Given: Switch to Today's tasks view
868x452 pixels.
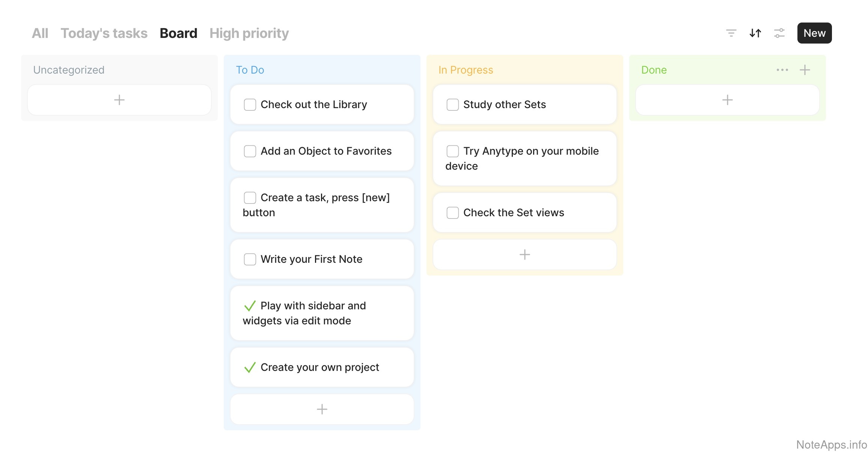Looking at the screenshot, I should [x=104, y=33].
